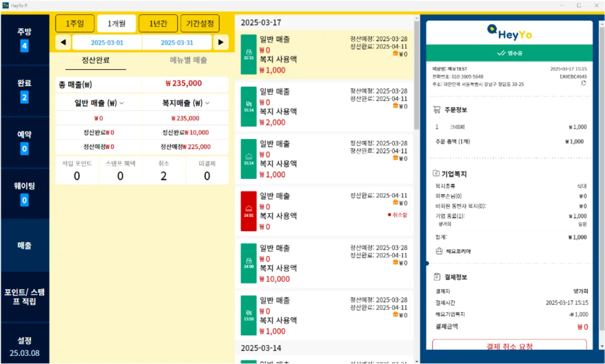605x364 pixels.
Task: Click the 기간설정 button
Action: click(x=200, y=23)
